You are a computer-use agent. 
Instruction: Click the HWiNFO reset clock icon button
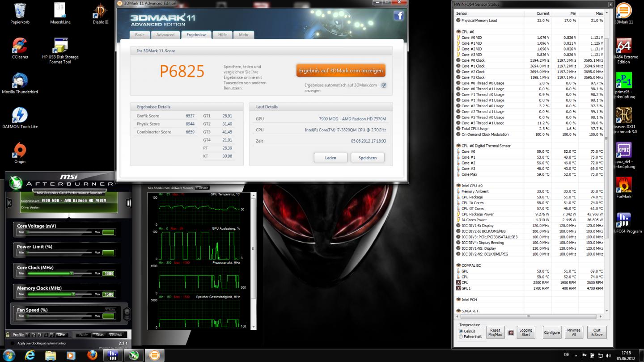[x=511, y=333]
